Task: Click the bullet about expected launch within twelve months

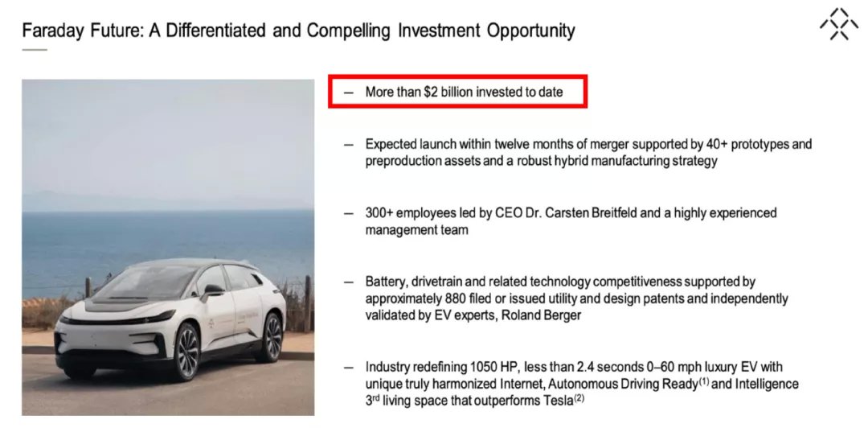Action: [x=588, y=153]
